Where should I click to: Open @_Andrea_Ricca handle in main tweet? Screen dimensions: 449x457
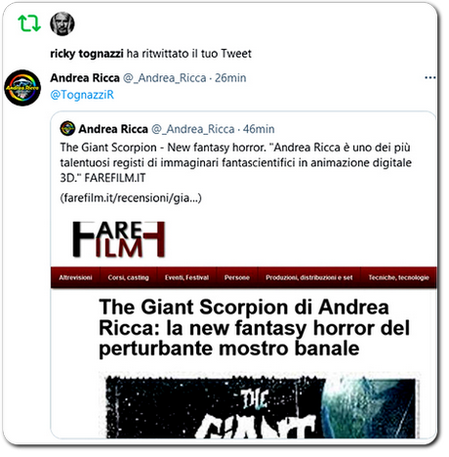coord(165,78)
